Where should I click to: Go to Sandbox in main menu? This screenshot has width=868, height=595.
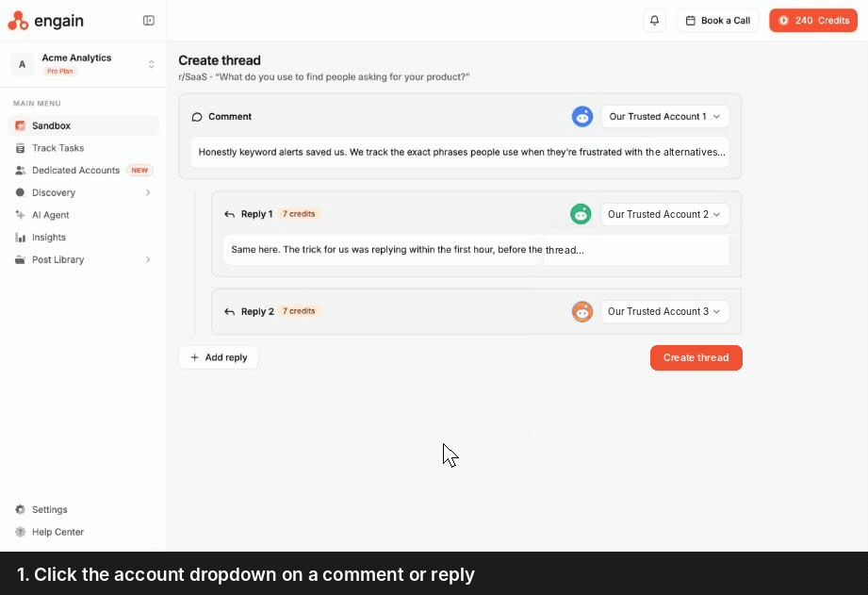(84, 125)
